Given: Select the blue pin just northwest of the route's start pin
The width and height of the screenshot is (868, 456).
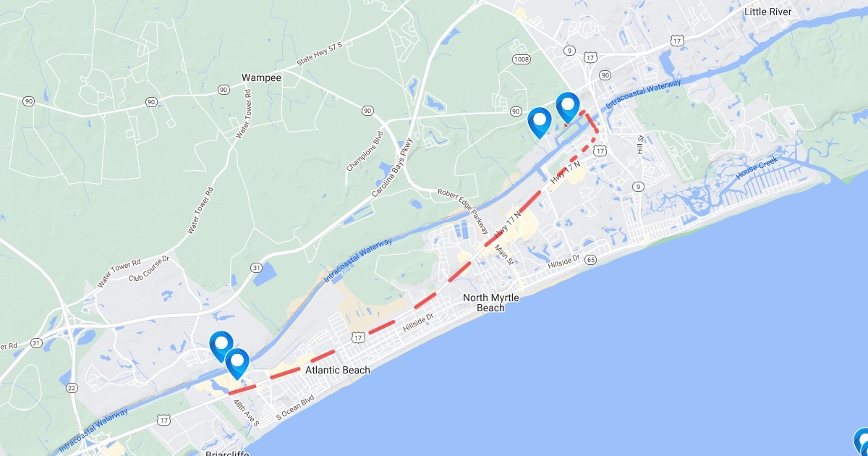Looking at the screenshot, I should point(221,346).
